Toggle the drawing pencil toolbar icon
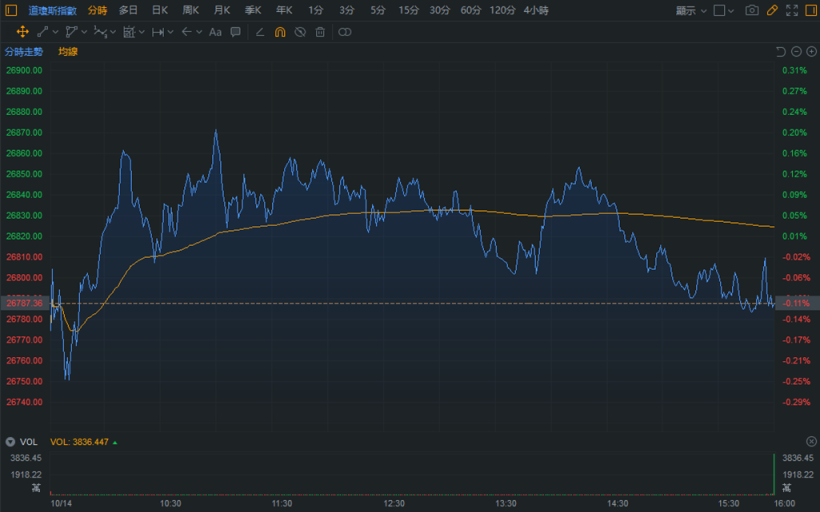The height and width of the screenshot is (512, 820). coord(772,10)
